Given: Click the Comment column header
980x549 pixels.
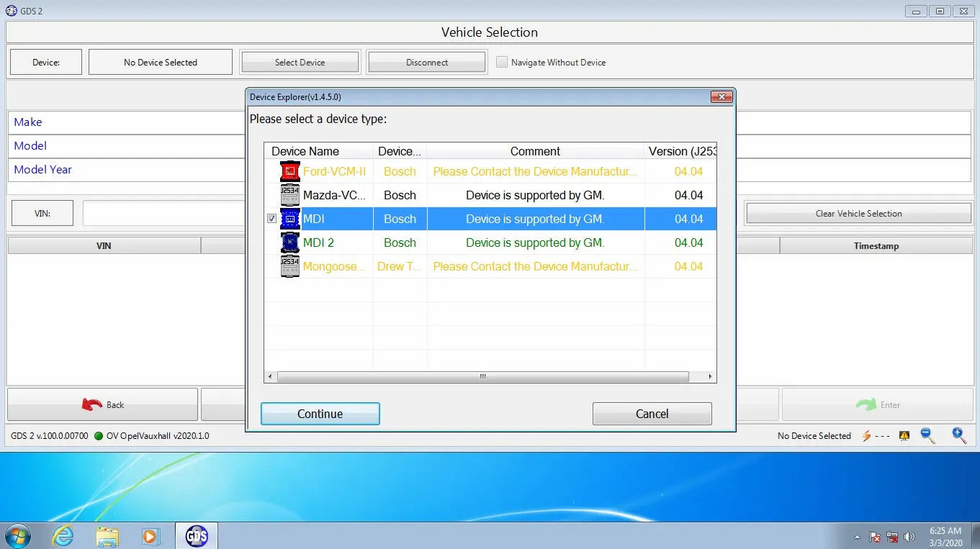Looking at the screenshot, I should (535, 151).
